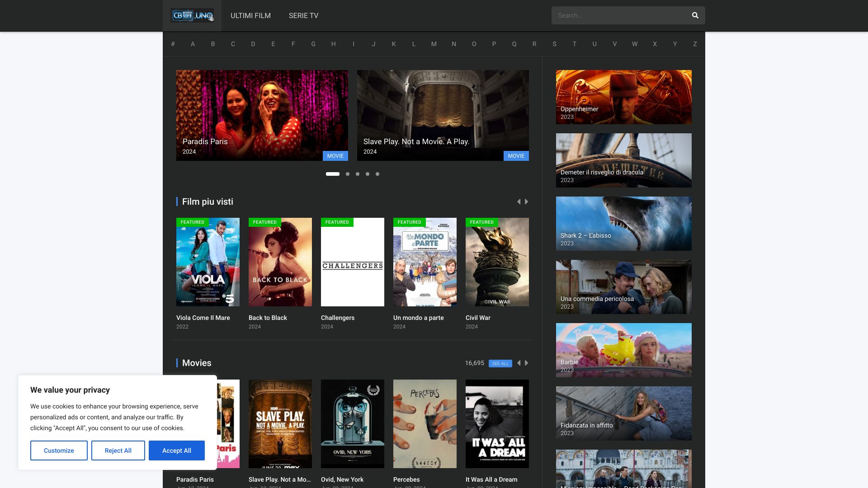
Task: Select the fifth carousel slide dot
Action: pos(377,174)
